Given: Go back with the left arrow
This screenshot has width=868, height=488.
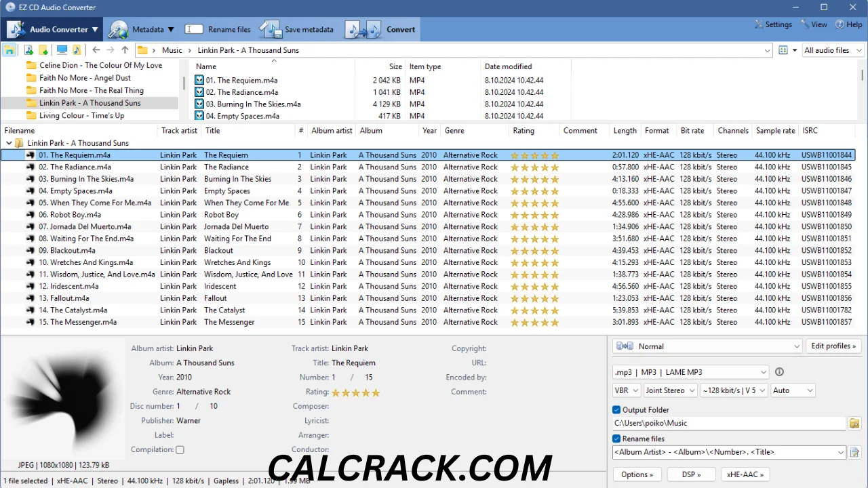Looking at the screenshot, I should pos(96,50).
